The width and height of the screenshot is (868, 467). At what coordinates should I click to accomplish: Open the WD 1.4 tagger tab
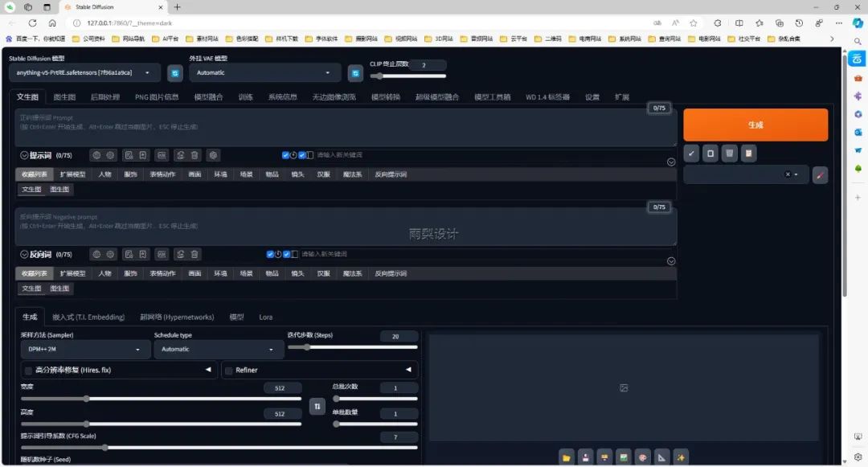point(547,96)
